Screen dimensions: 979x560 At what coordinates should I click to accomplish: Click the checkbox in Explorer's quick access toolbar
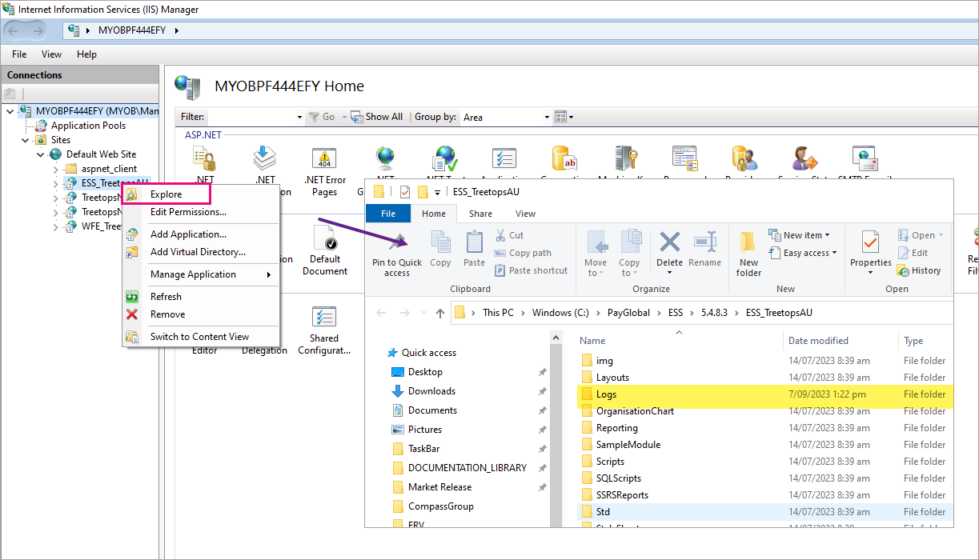pos(405,191)
